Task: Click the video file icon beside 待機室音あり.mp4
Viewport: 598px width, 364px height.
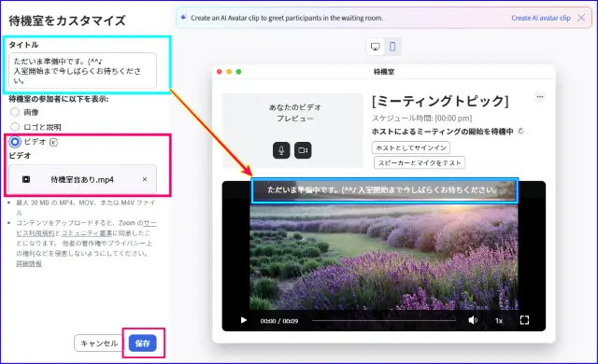Action: (x=26, y=179)
